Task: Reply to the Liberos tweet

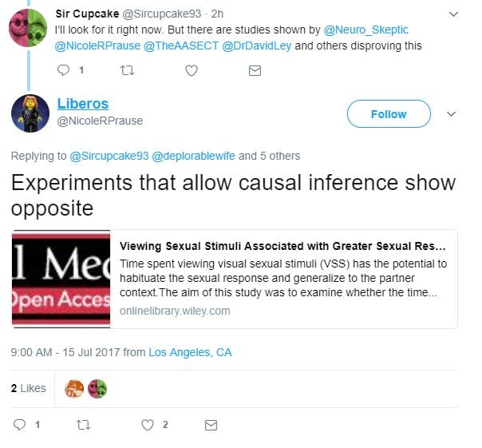Action: click(x=20, y=424)
